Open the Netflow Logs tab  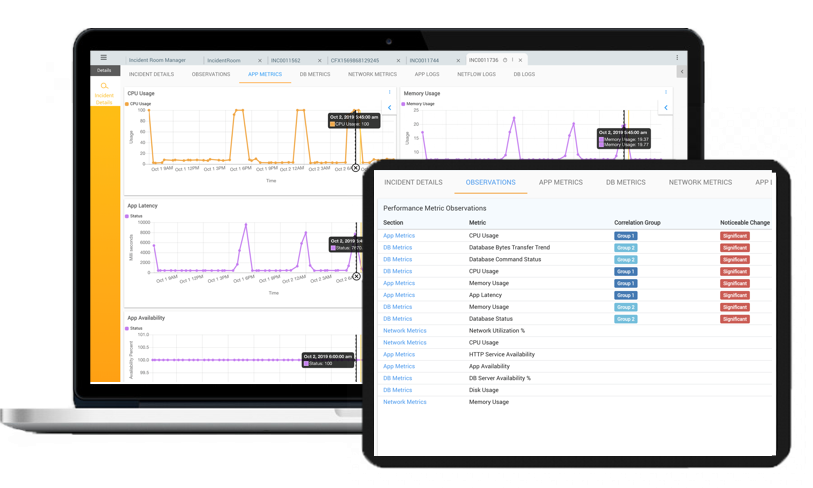pos(476,74)
